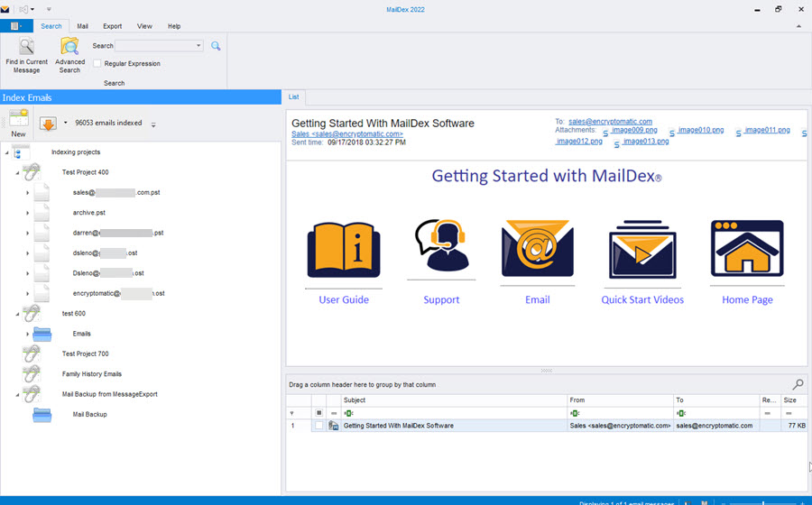812x505 pixels.
Task: Click the Mail Backup from MessageExport project icon
Action: pos(32,394)
